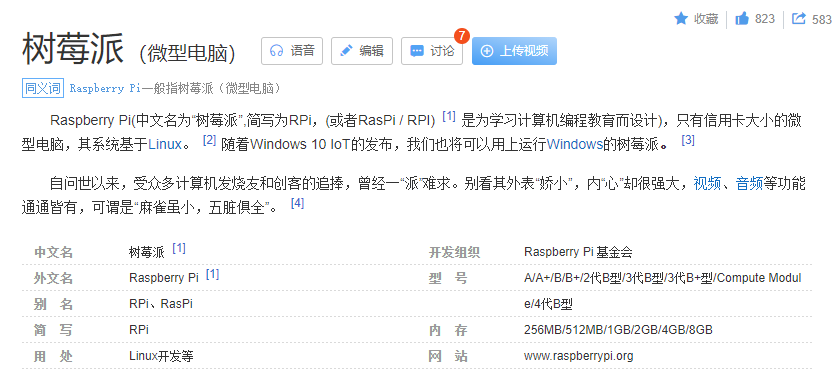Image resolution: width=839 pixels, height=376 pixels.
Task: Click the thumbs-up like icon
Action: click(742, 19)
